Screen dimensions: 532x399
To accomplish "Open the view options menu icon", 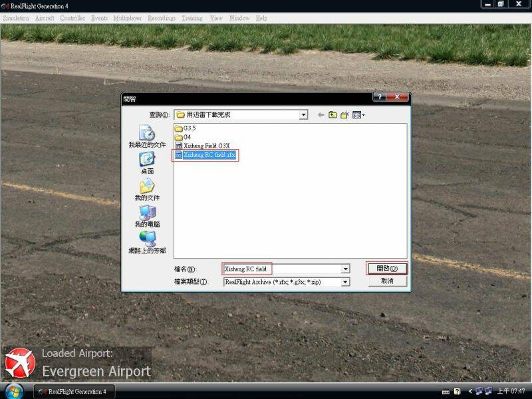I will [358, 115].
